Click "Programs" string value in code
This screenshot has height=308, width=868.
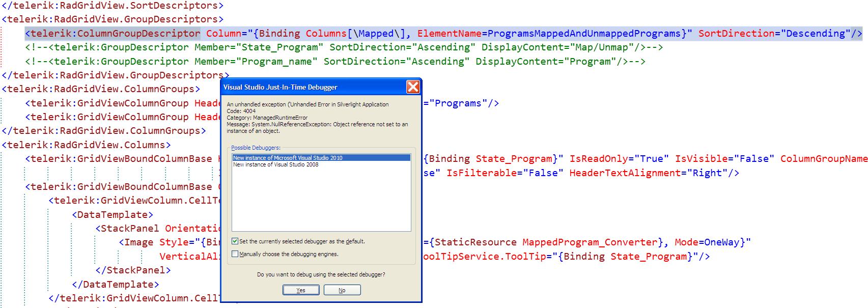[x=458, y=103]
